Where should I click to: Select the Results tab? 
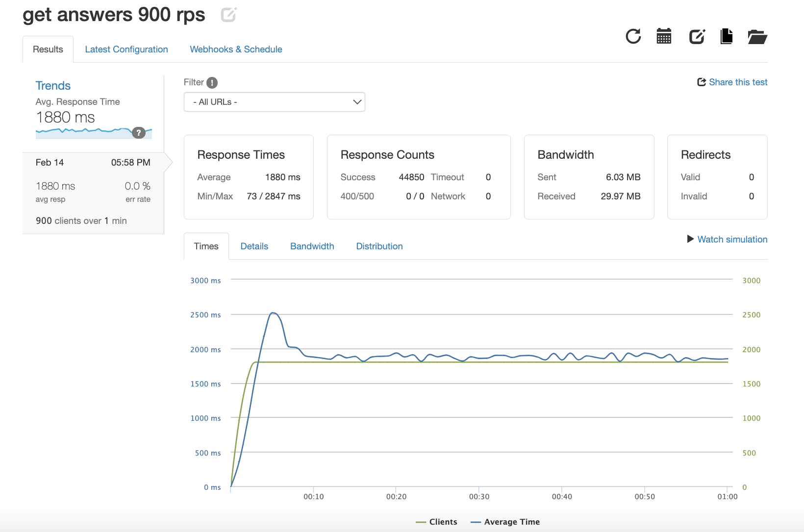[x=48, y=49]
